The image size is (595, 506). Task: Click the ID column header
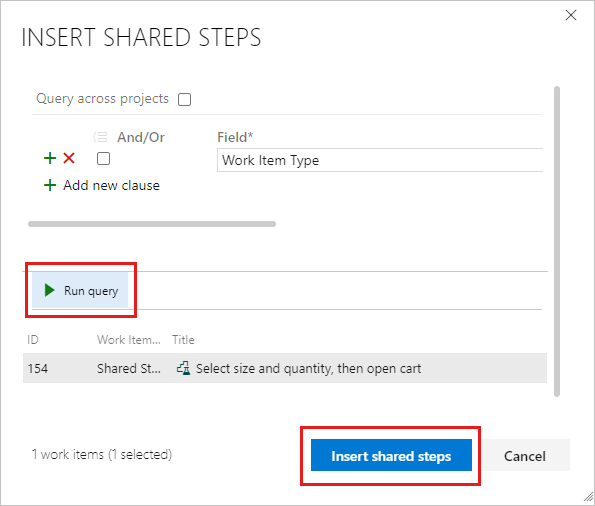[x=33, y=339]
